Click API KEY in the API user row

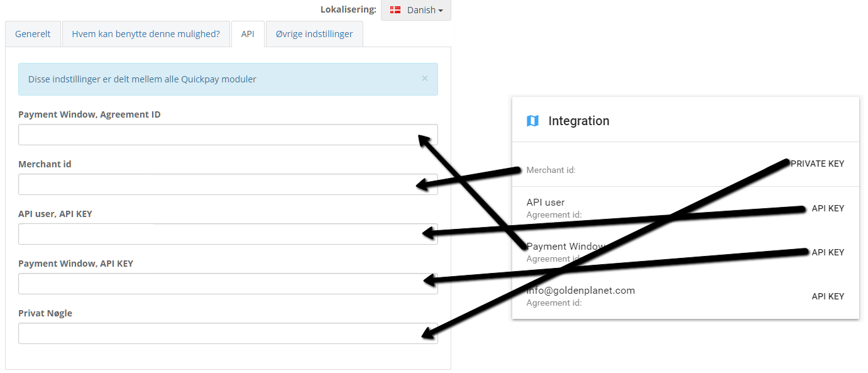point(828,208)
